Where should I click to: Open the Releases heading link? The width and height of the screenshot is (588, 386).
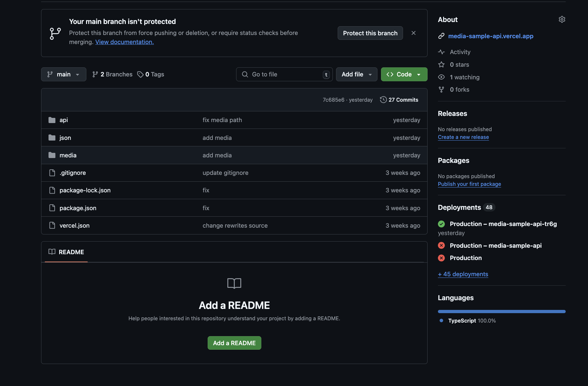(452, 113)
